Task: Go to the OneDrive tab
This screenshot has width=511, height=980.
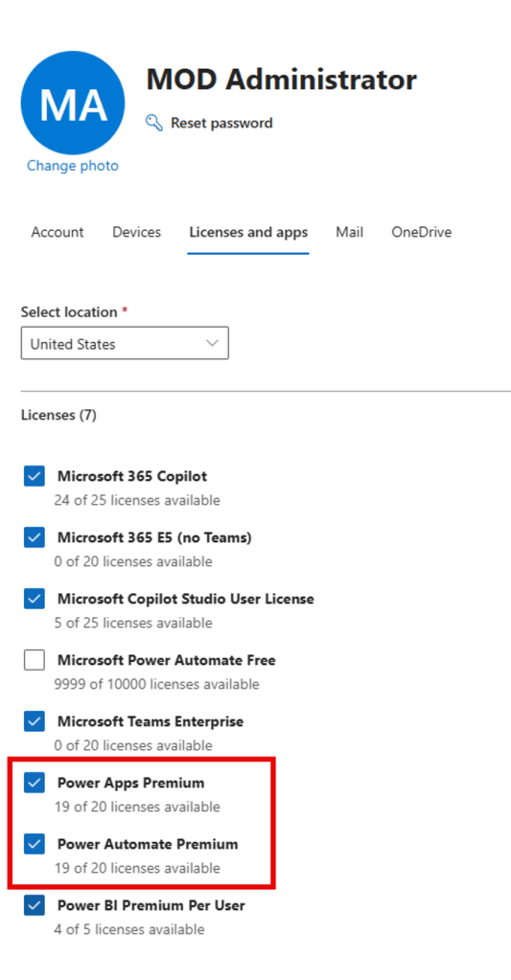Action: [422, 232]
